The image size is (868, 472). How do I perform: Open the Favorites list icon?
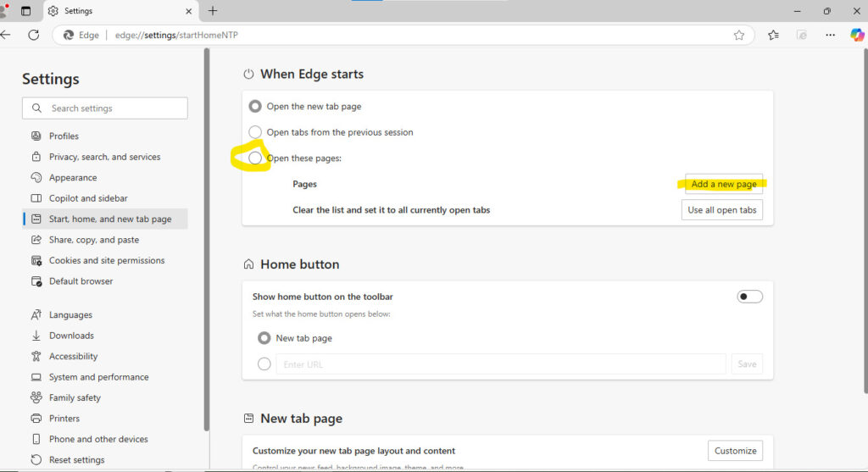pos(773,35)
